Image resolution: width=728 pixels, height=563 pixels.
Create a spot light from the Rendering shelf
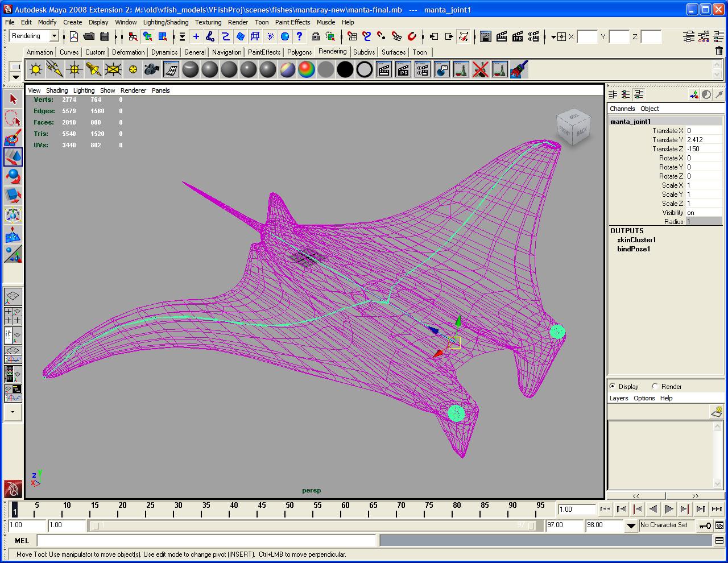[94, 69]
